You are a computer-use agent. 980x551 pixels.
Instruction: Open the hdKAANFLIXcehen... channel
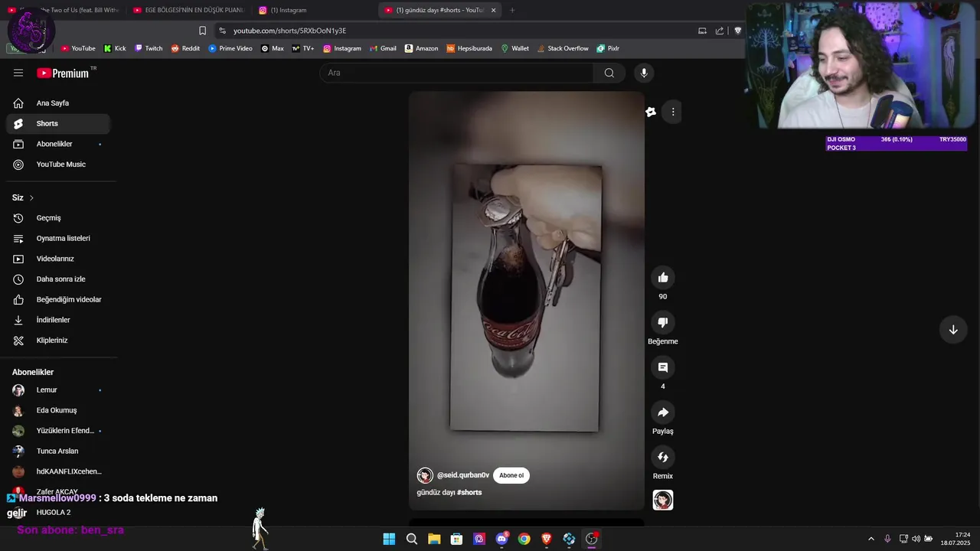click(57, 471)
